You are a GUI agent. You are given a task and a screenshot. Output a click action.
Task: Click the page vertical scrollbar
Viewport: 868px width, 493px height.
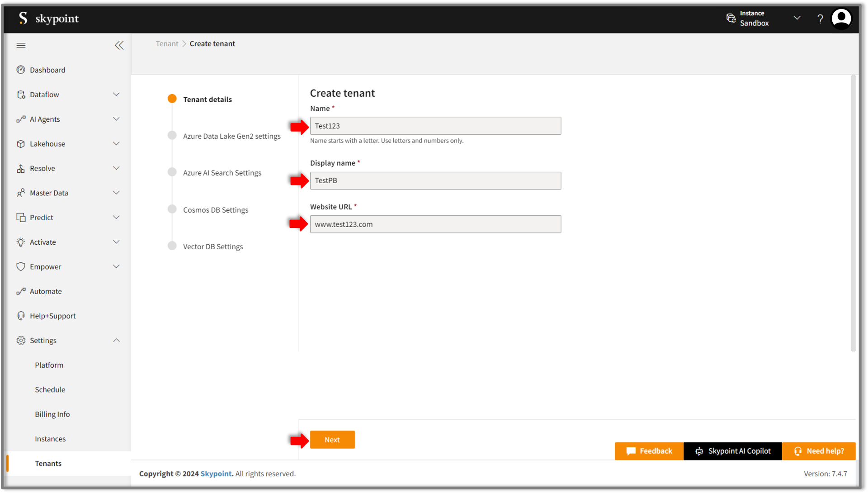coord(853,213)
